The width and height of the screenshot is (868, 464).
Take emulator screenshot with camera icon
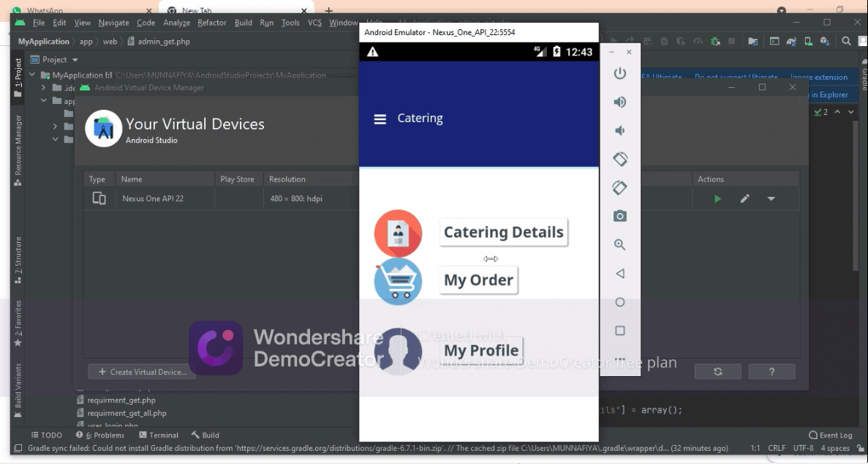click(619, 216)
